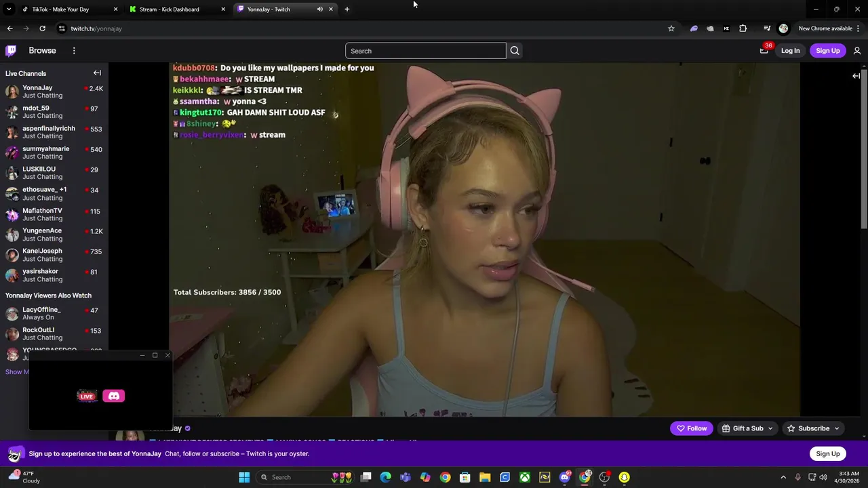Click the Log In button

pos(790,51)
